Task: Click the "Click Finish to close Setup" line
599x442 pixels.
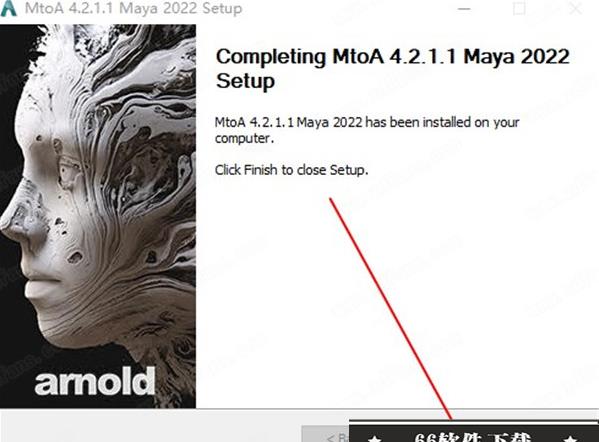Action: [291, 170]
